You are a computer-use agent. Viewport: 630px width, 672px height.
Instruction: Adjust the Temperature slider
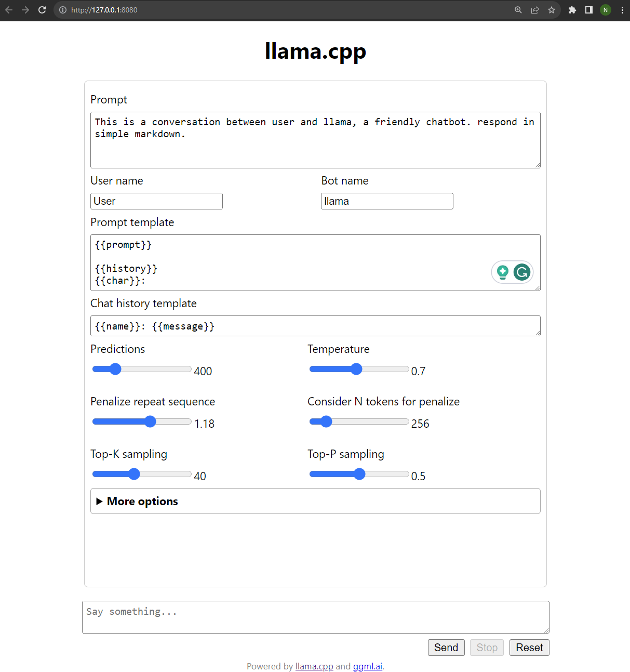click(359, 369)
